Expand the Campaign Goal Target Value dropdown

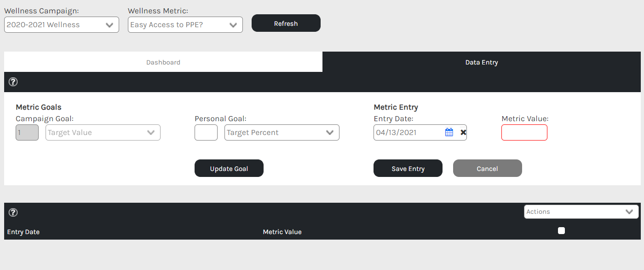pos(103,133)
